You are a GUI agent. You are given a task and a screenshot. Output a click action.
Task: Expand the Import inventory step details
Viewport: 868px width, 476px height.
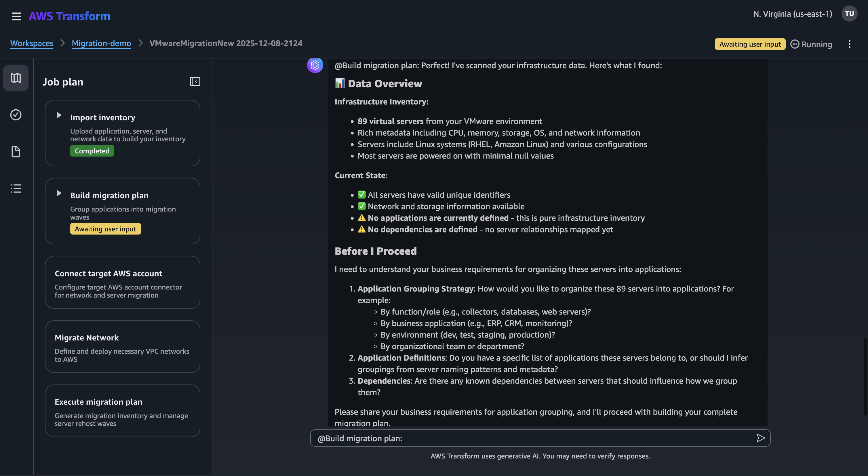tap(59, 115)
